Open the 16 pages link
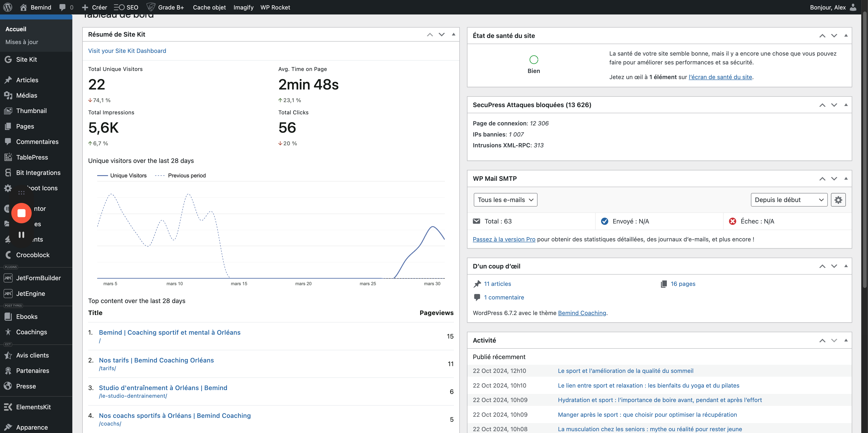868x433 pixels. click(x=683, y=284)
